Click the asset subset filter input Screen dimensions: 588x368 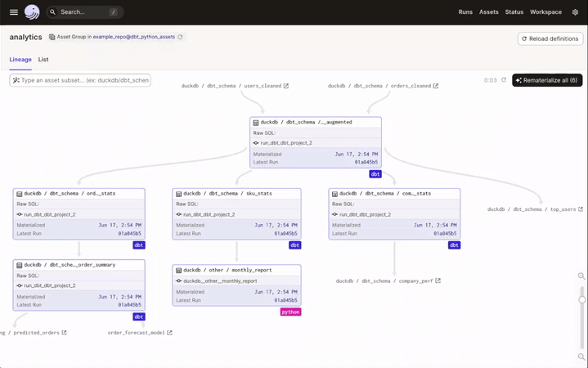[80, 80]
